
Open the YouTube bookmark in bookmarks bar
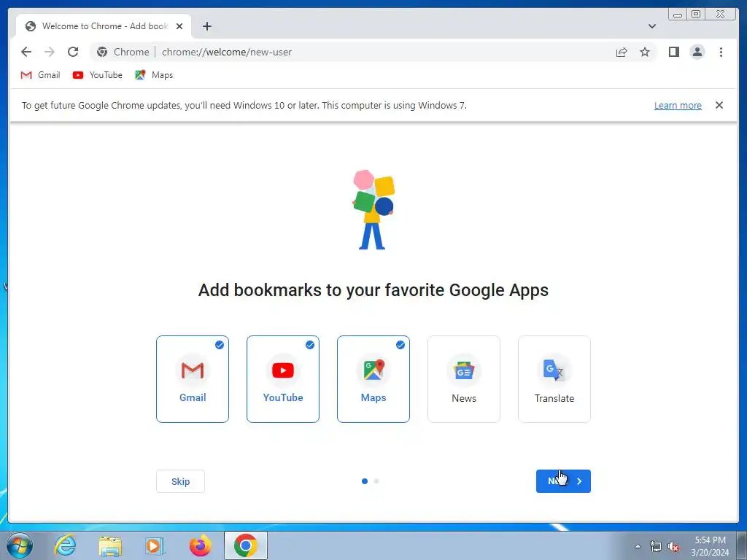click(x=98, y=75)
